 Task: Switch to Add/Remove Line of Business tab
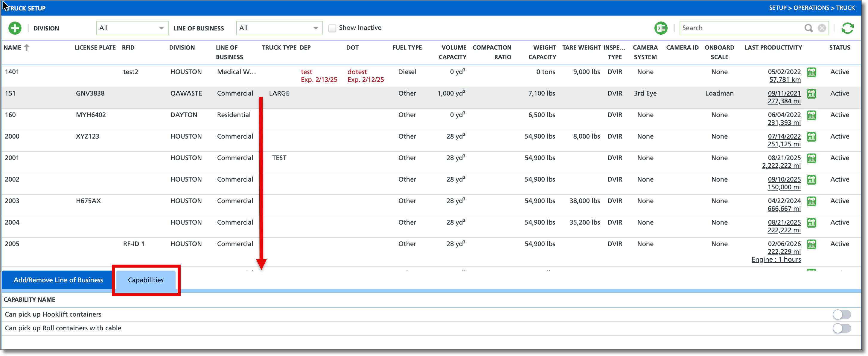(x=58, y=280)
